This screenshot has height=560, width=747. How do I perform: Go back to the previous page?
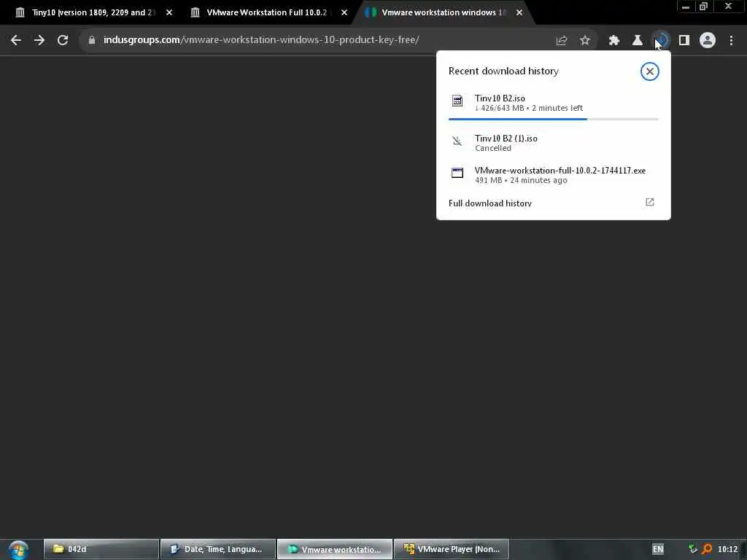pyautogui.click(x=16, y=41)
